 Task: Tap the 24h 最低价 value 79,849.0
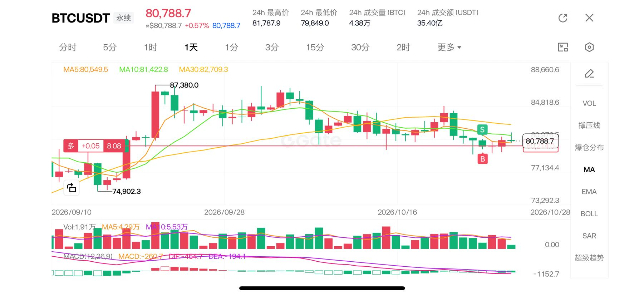(x=315, y=23)
